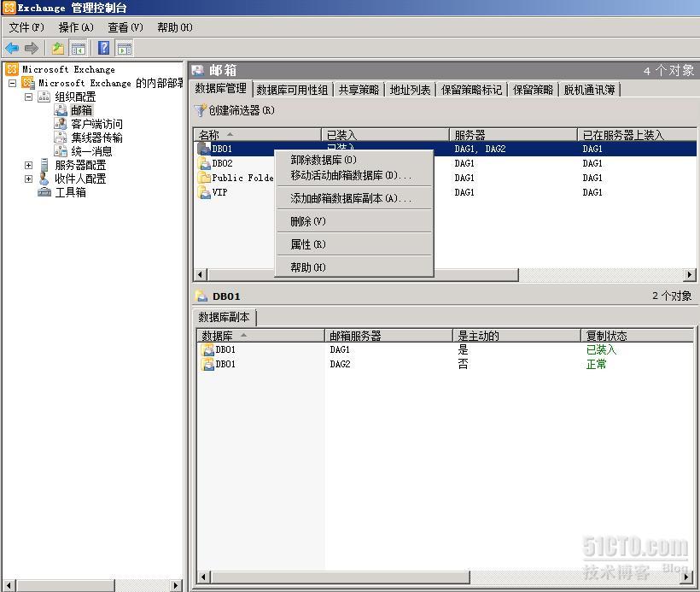The height and width of the screenshot is (592, 700).
Task: Click the 集线器传输 node icon
Action: (61, 138)
